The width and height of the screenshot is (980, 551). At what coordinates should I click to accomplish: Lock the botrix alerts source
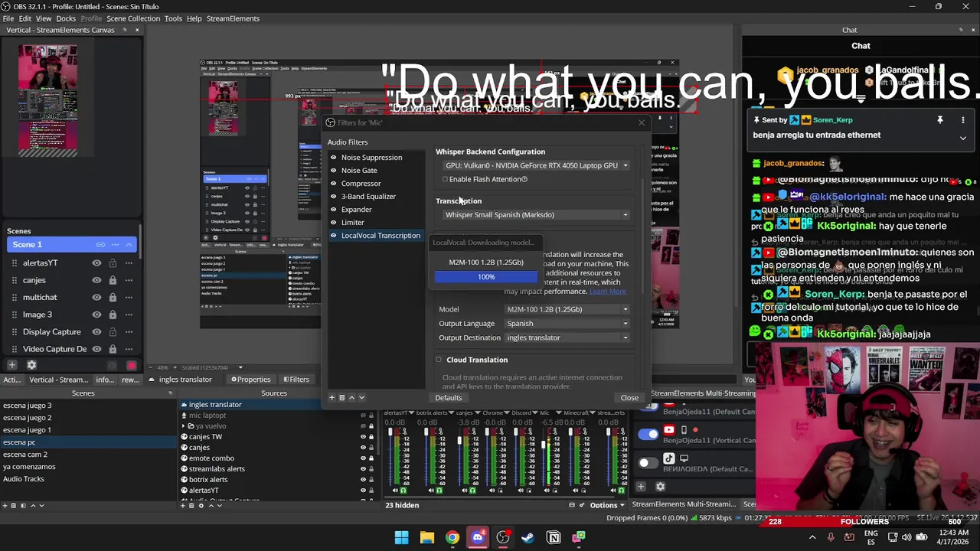click(x=372, y=480)
